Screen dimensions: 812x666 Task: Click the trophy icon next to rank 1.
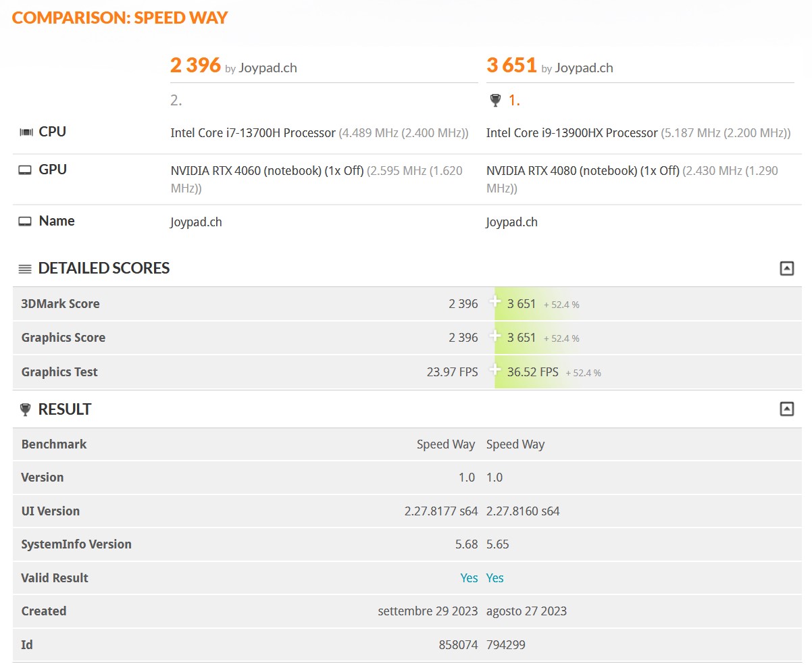tap(495, 101)
